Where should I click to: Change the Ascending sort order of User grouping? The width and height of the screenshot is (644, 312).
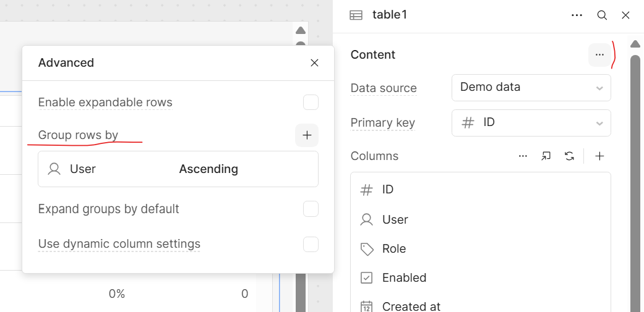point(208,169)
